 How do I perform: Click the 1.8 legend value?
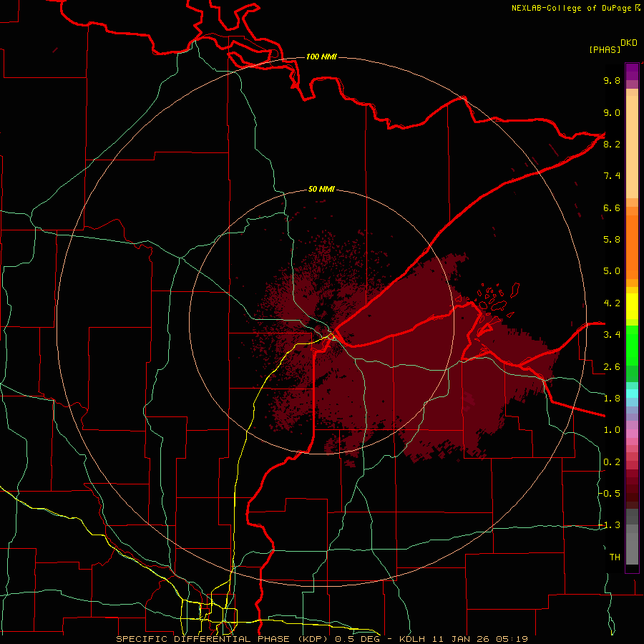(612, 399)
